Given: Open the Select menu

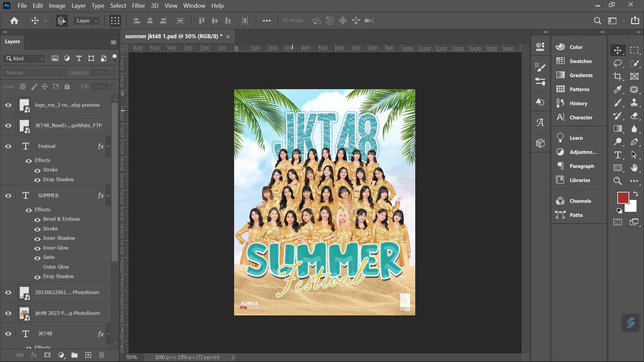Looking at the screenshot, I should click(x=118, y=5).
